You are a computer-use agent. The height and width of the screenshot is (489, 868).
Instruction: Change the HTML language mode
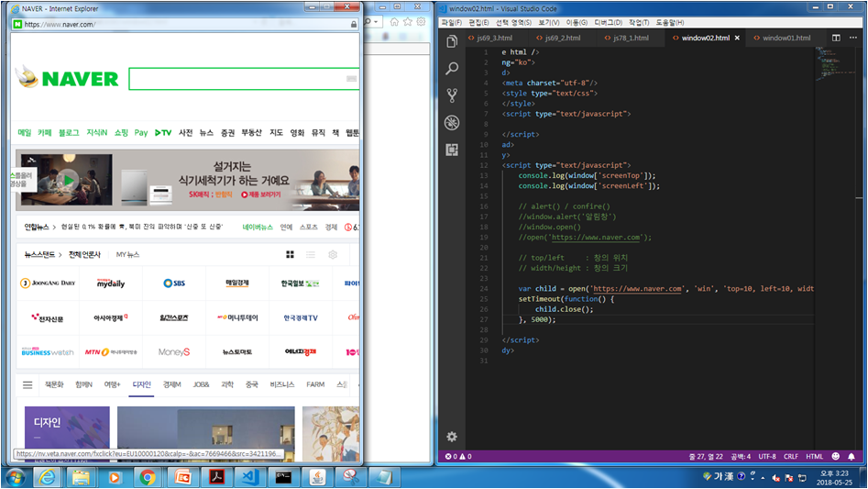pos(814,456)
